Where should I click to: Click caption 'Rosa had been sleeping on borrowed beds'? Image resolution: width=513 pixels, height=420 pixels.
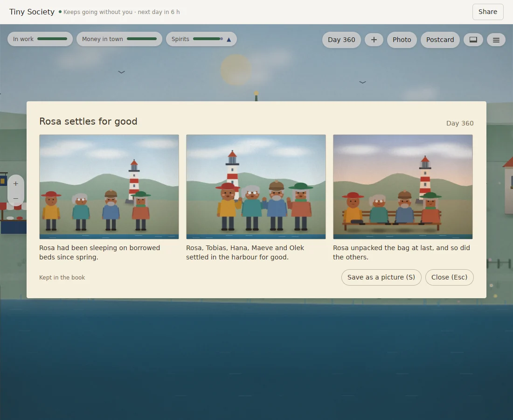(99, 252)
